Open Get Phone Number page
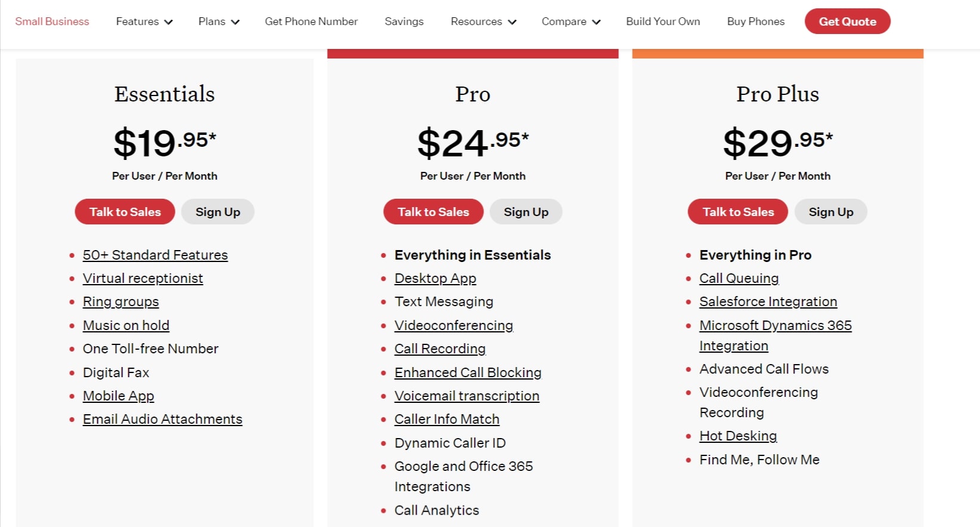980x527 pixels. 311,21
